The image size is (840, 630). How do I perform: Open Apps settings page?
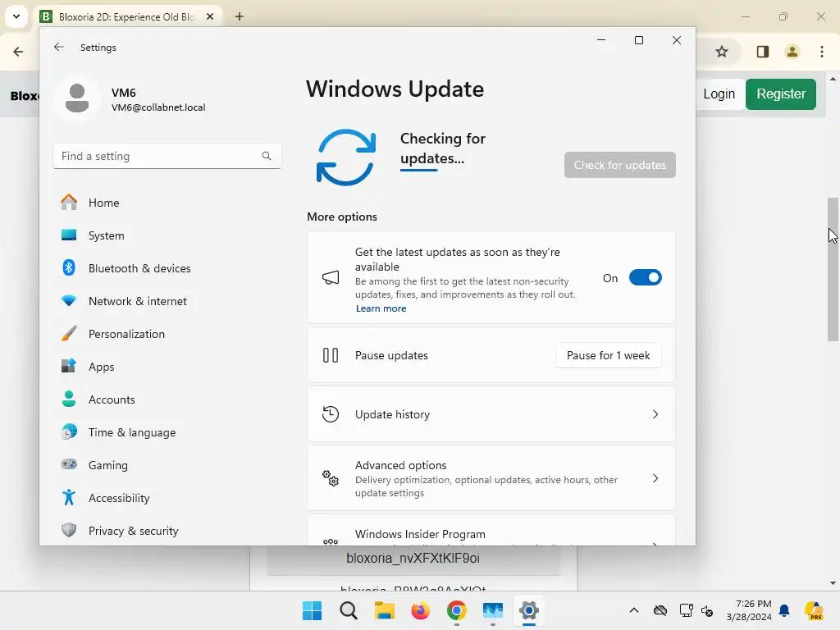click(167, 367)
